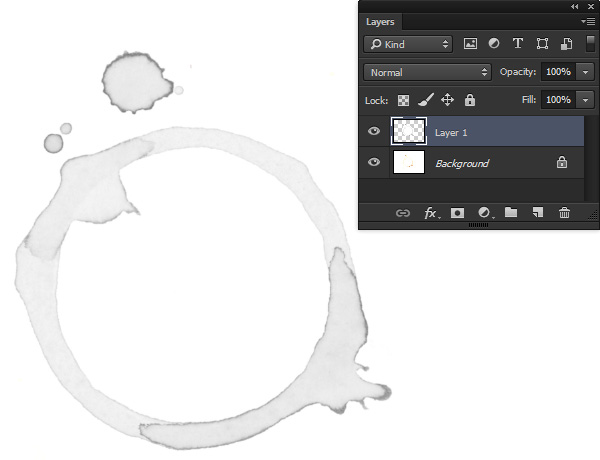Create a new group folder

511,212
